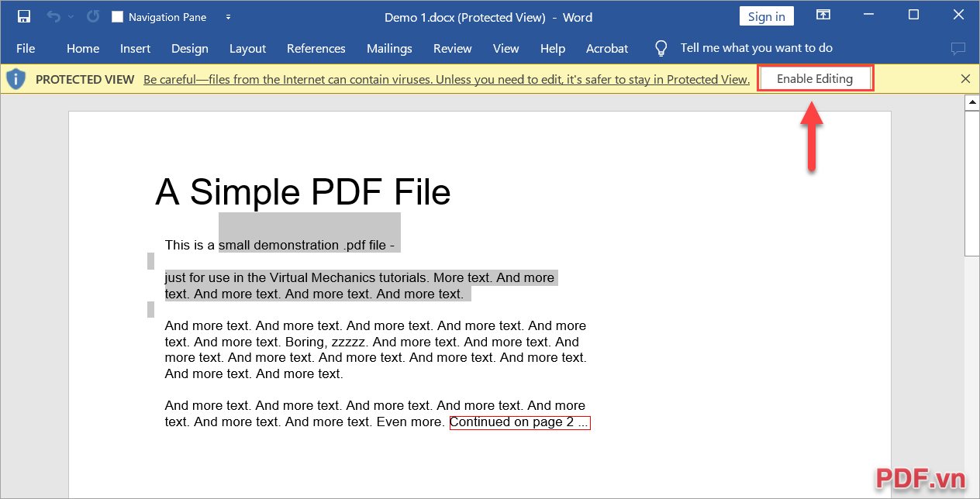Open the Insert tab

(x=135, y=48)
